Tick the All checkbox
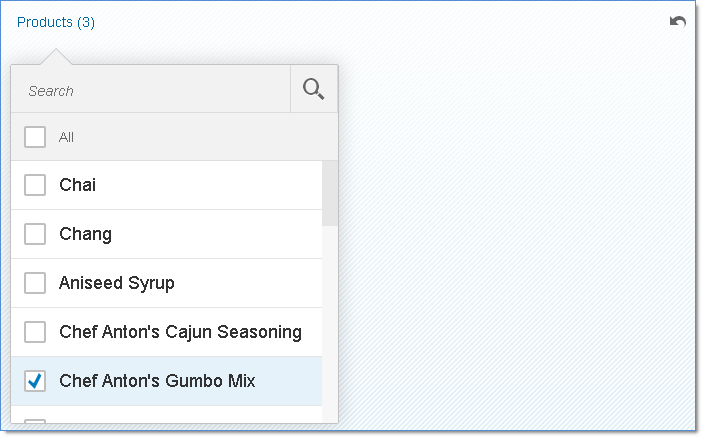 click(35, 137)
